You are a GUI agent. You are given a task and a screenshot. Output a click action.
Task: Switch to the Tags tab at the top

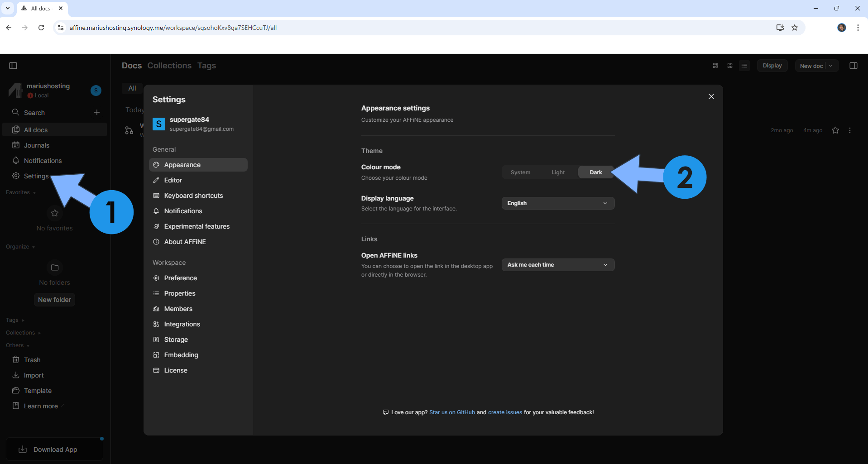[206, 66]
